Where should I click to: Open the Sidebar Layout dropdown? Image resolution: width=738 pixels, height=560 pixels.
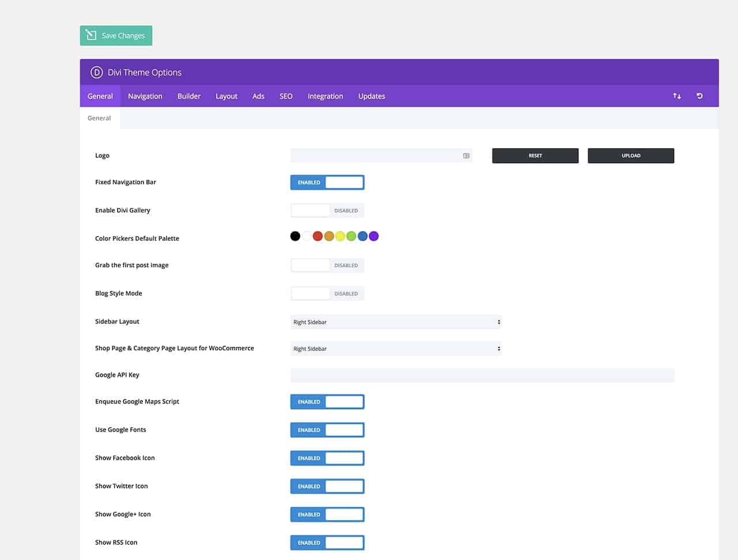pos(396,322)
